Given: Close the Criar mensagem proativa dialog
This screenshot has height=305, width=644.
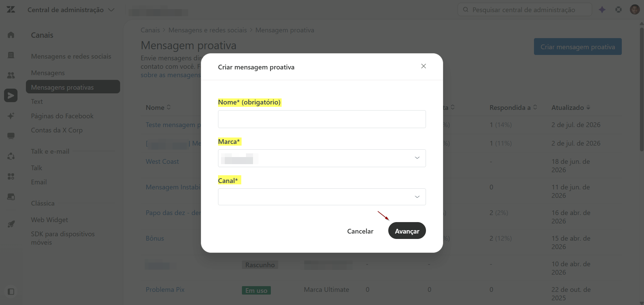Looking at the screenshot, I should 424,66.
